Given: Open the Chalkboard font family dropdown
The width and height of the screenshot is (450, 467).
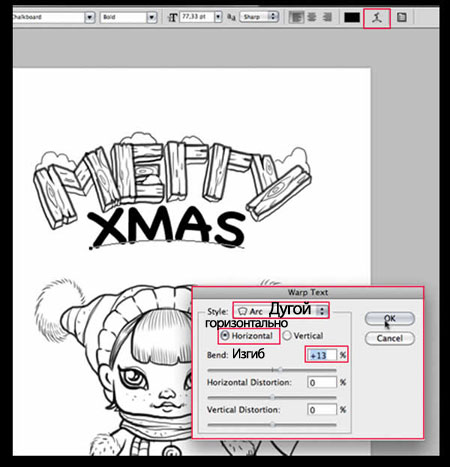Looking at the screenshot, I should (89, 17).
